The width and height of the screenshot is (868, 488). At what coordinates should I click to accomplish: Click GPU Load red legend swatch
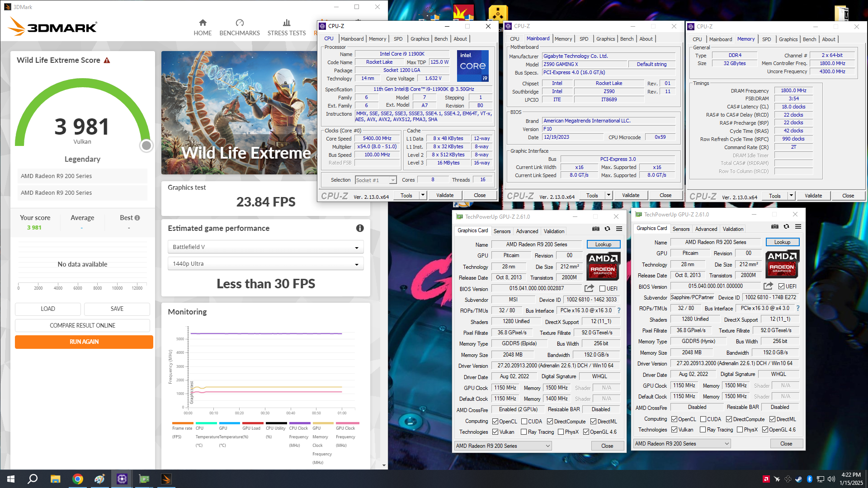point(253,423)
